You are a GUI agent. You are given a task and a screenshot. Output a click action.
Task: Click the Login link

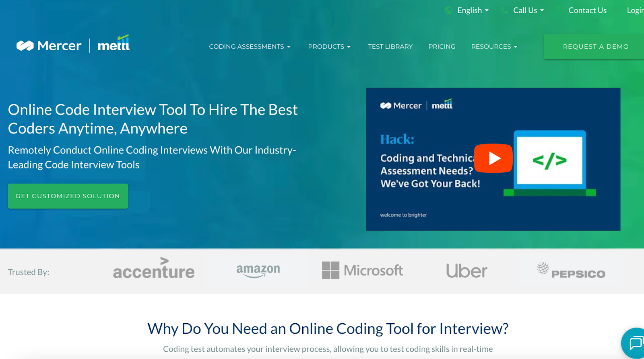pyautogui.click(x=635, y=10)
